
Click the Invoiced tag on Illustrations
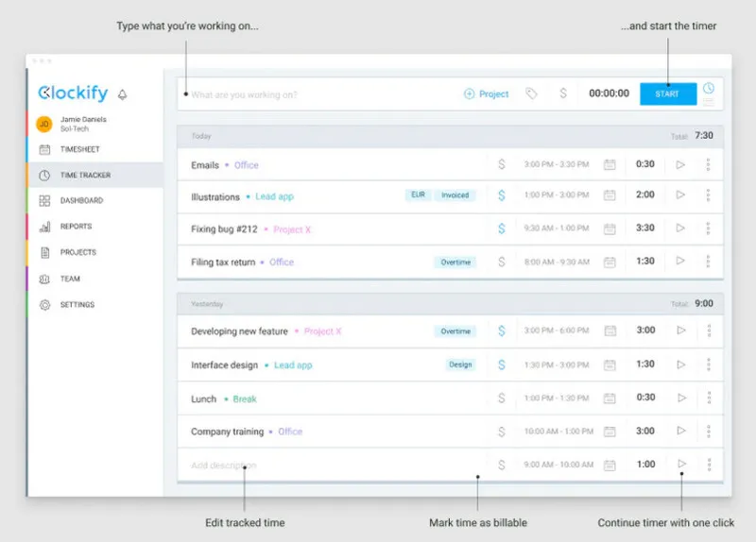click(455, 195)
